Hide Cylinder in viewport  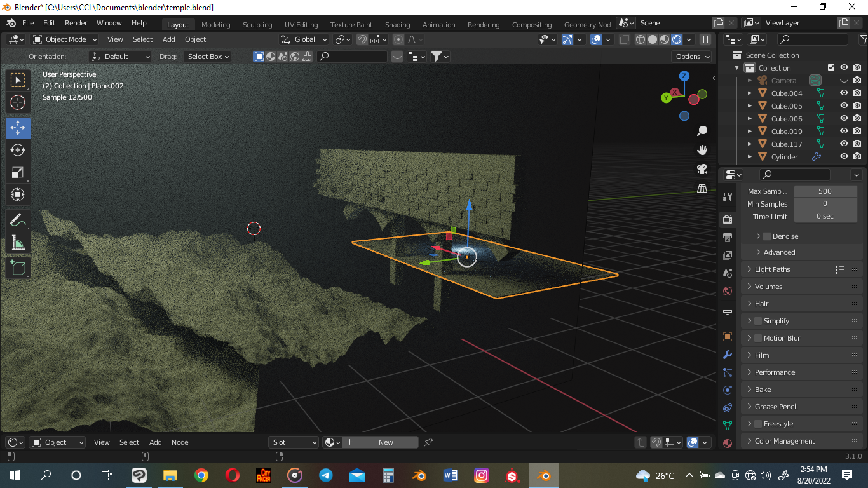click(x=844, y=156)
